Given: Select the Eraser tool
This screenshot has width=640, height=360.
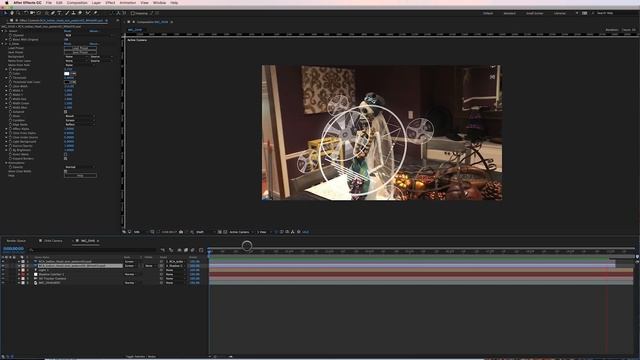Looking at the screenshot, I should 80,13.
